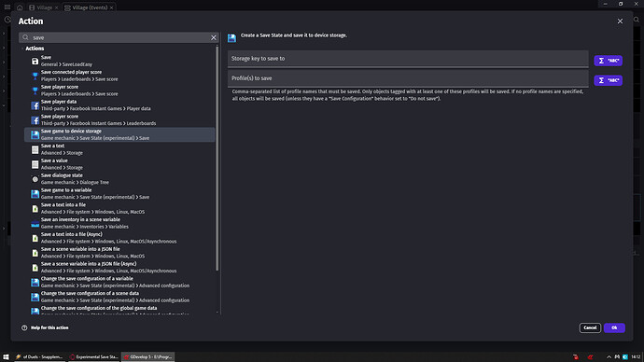Open expression editor for Profile(s) to save

[608, 80]
